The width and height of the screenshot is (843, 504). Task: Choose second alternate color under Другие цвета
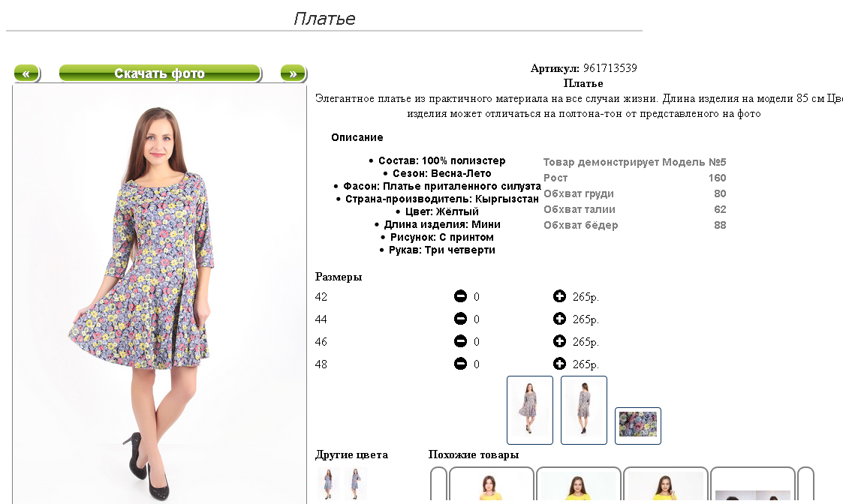pyautogui.click(x=355, y=484)
